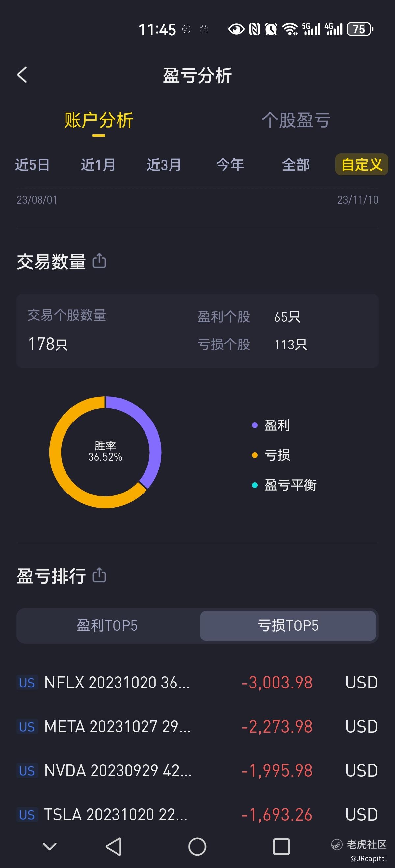Select 自定义 custom range option
The width and height of the screenshot is (395, 868).
(362, 165)
